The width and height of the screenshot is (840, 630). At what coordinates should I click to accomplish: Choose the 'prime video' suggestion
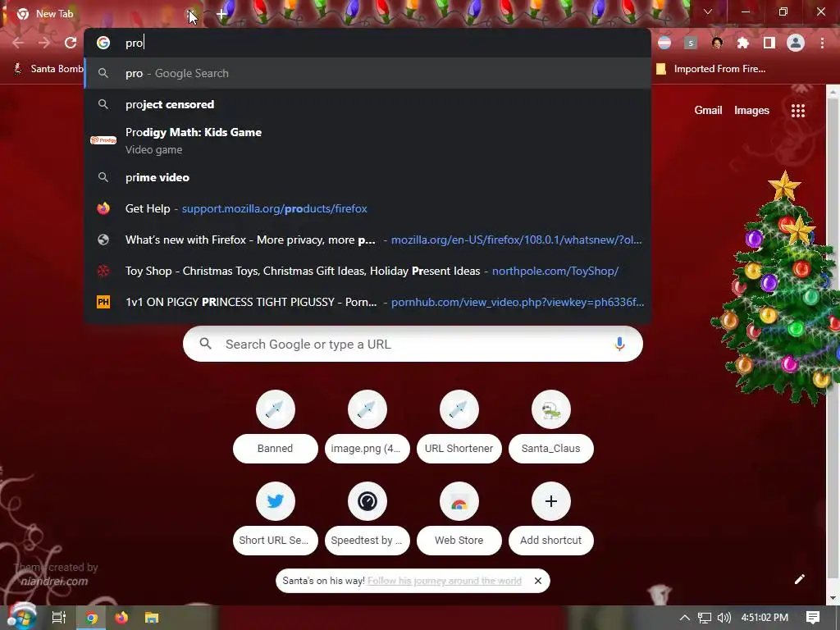[367, 177]
